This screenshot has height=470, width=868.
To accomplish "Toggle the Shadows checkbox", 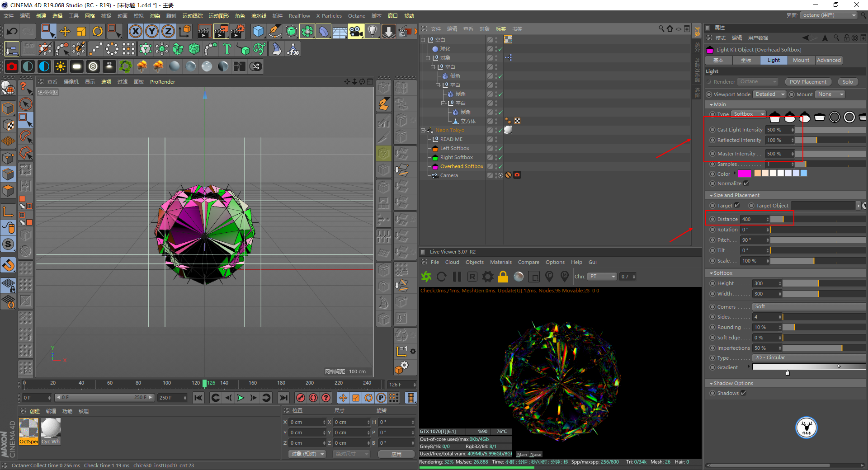I will tap(743, 393).
